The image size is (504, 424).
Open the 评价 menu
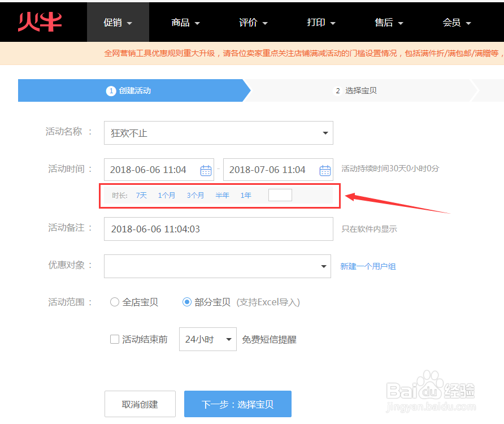point(253,23)
